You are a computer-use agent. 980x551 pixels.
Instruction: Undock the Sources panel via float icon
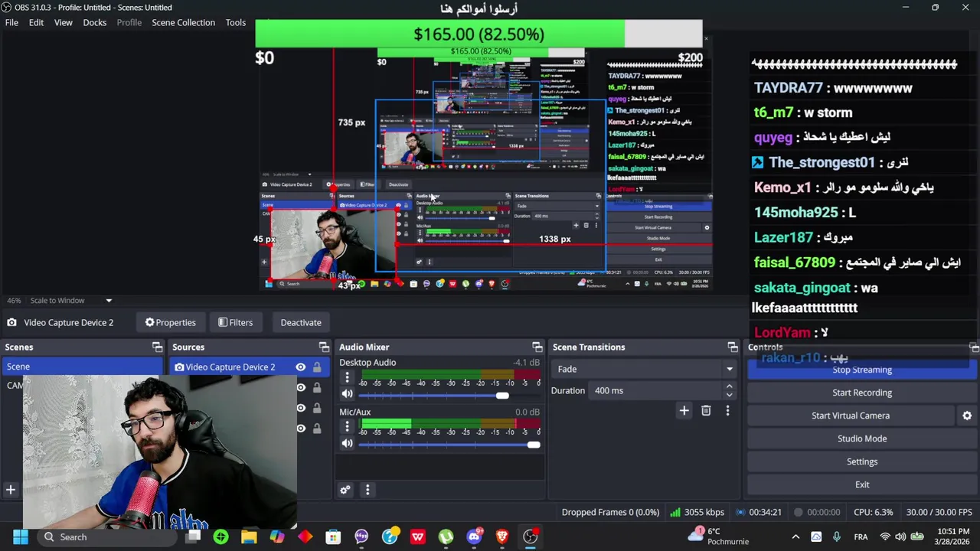tap(324, 347)
